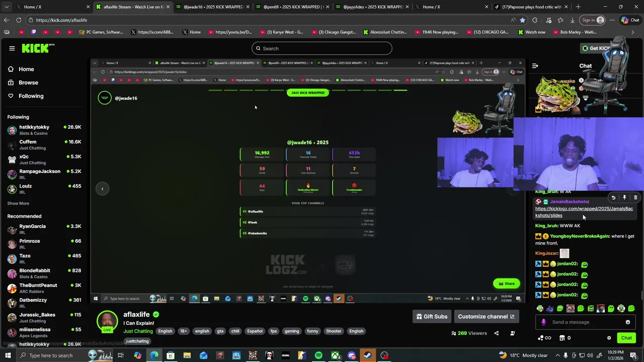The image size is (644, 362).
Task: Open browser downloads icon
Action: (x=572, y=20)
